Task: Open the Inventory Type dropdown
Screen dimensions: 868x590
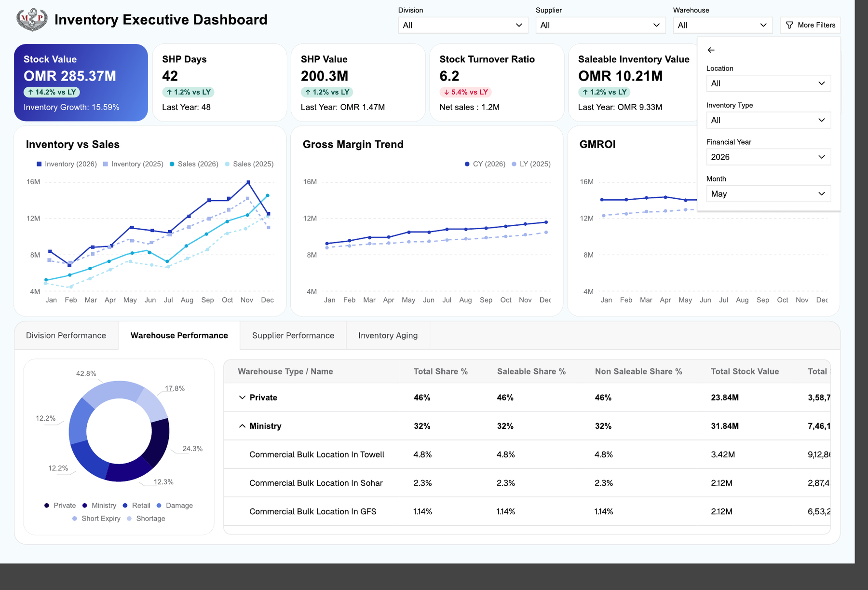Action: click(768, 120)
